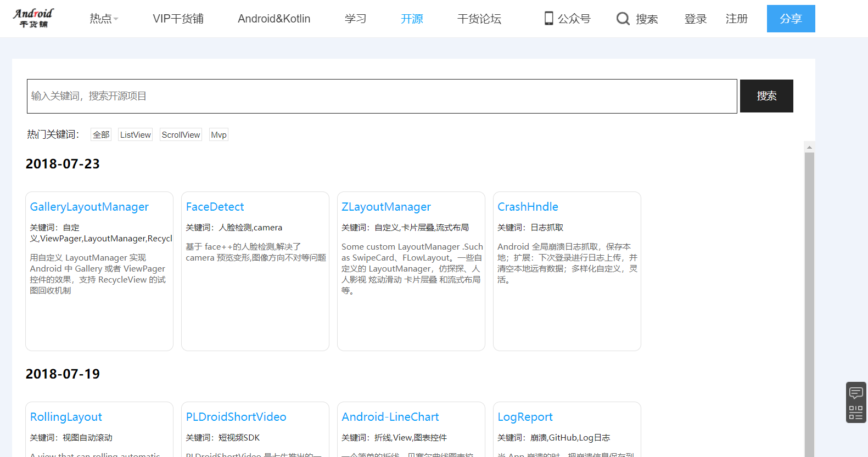
Task: Click the magnifier search icon in navbar
Action: coord(623,19)
